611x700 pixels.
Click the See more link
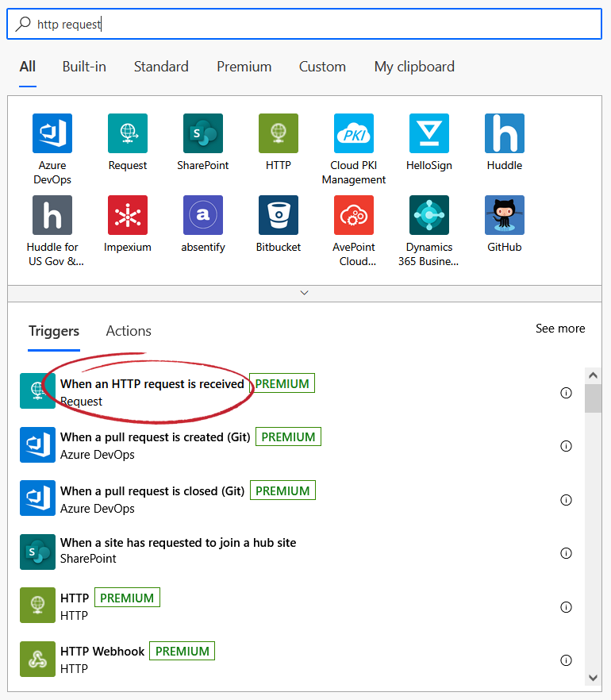pos(560,329)
